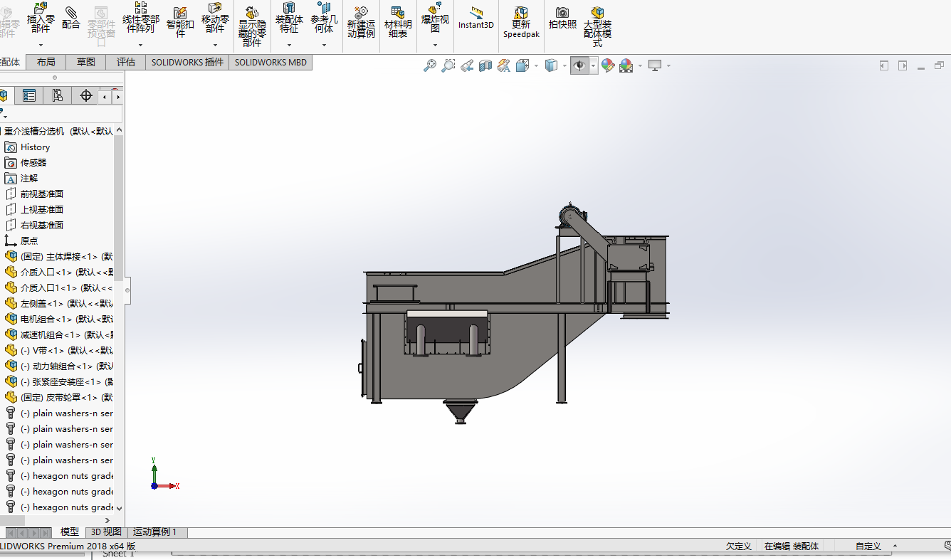This screenshot has height=560, width=951.
Task: Open the SOLIDWORKS 插件 tab
Action: 187,62
